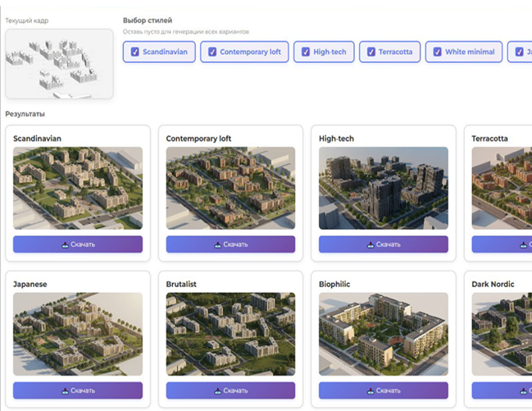
Task: View the Japanese style render image
Action: coord(78,334)
